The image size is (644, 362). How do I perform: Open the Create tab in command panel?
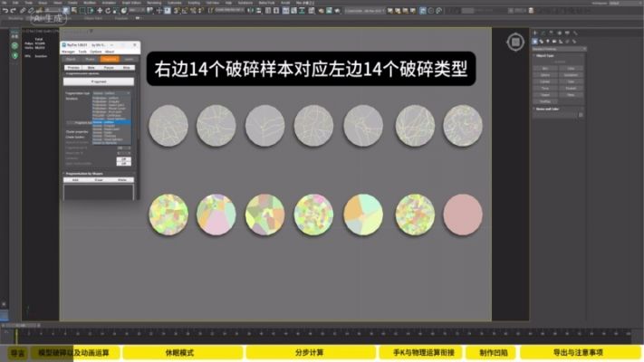534,33
